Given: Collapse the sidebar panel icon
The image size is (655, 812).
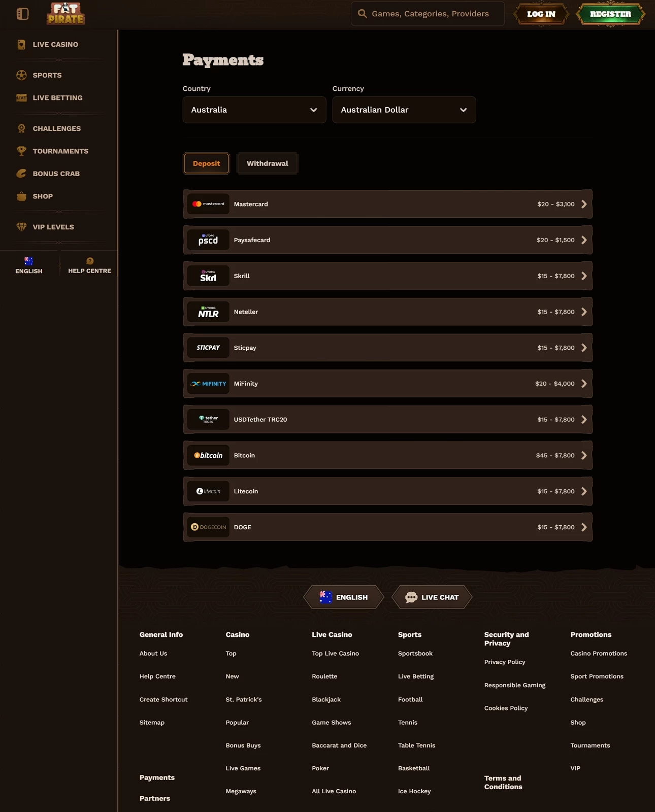Looking at the screenshot, I should tap(22, 14).
